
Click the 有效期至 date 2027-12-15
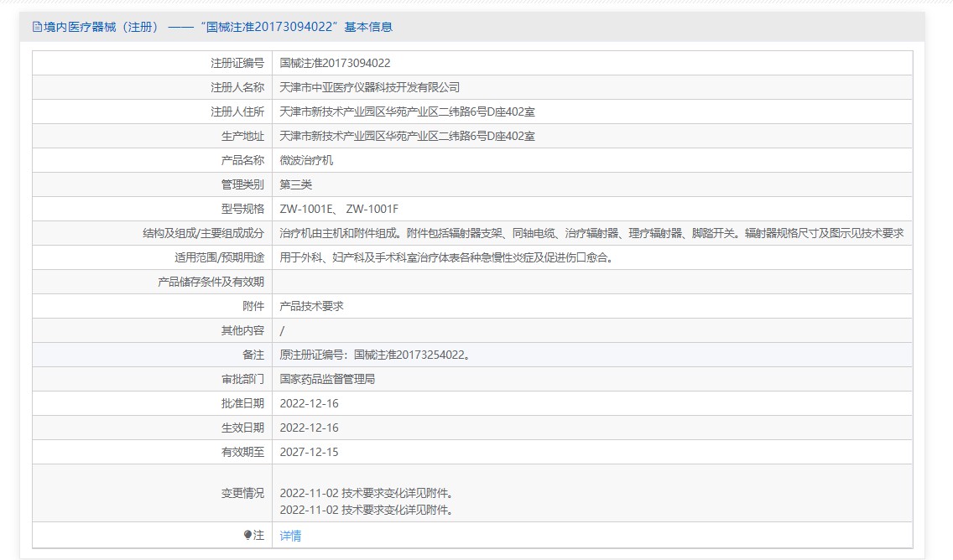pyautogui.click(x=309, y=452)
